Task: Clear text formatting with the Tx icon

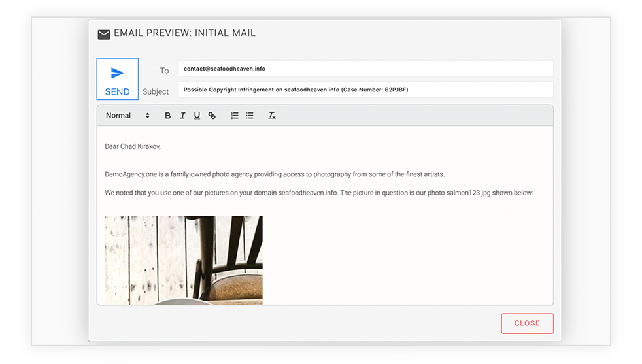Action: click(x=272, y=116)
